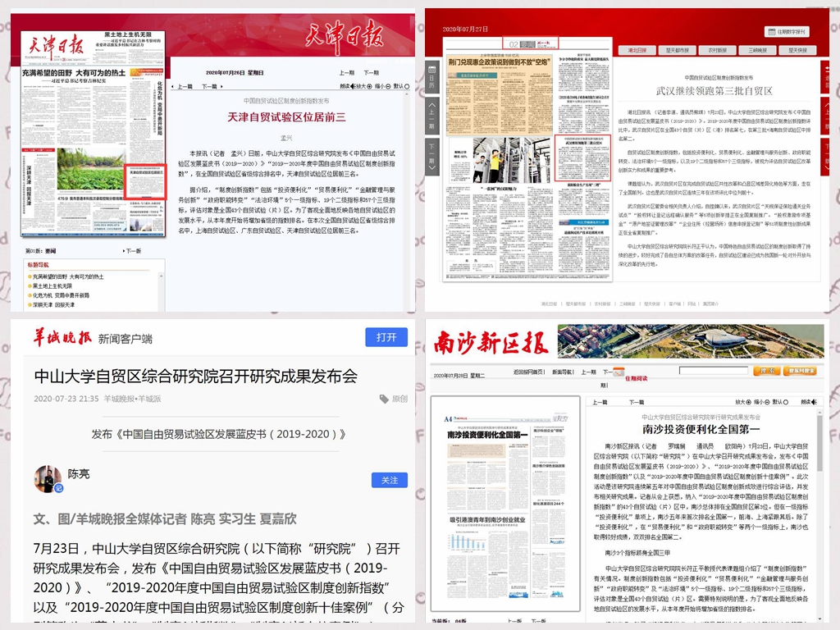Open the 南沙新区报 A4 page thumbnail
The width and height of the screenshot is (840, 630).
(x=505, y=504)
